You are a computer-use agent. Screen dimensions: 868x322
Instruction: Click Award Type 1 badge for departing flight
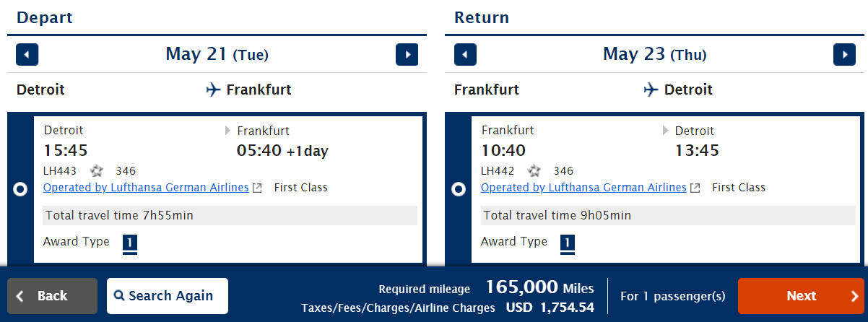pos(130,243)
